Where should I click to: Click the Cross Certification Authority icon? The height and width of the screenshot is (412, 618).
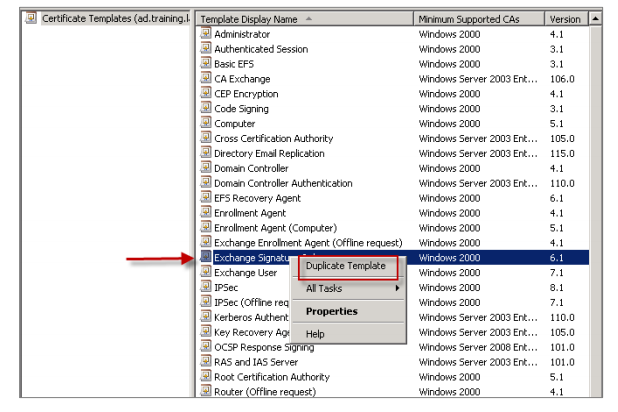tap(206, 138)
